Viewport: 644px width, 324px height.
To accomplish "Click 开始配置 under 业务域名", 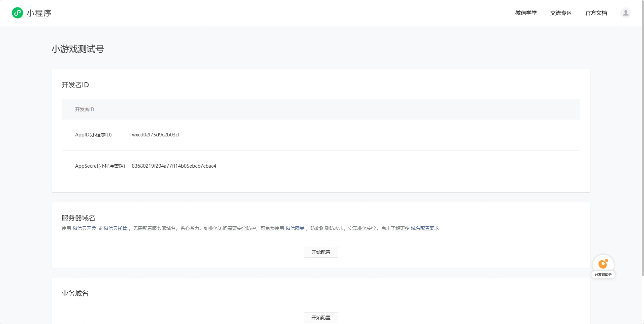I will pyautogui.click(x=321, y=318).
